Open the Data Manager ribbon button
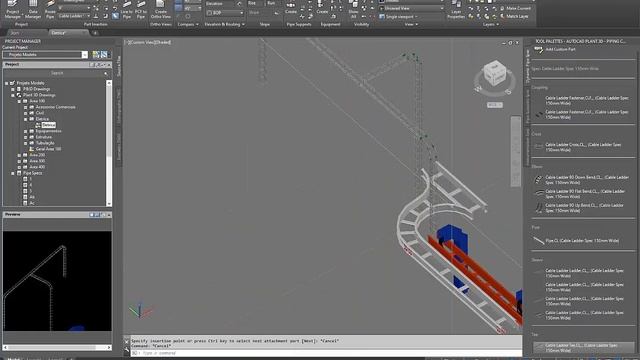The image size is (640, 360). pyautogui.click(x=33, y=9)
